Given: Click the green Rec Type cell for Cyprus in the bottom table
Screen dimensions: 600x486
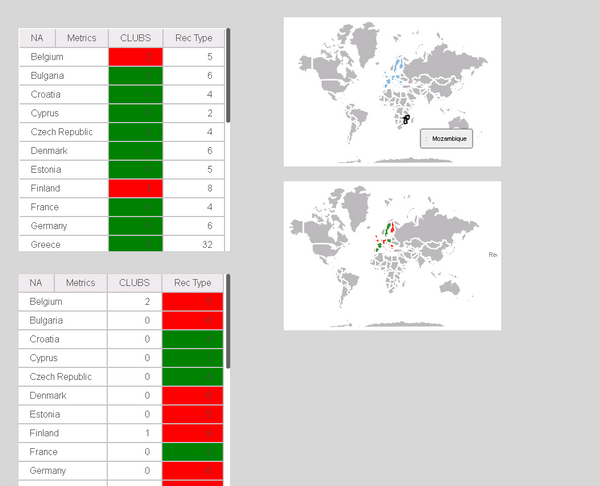Looking at the screenshot, I should (193, 358).
